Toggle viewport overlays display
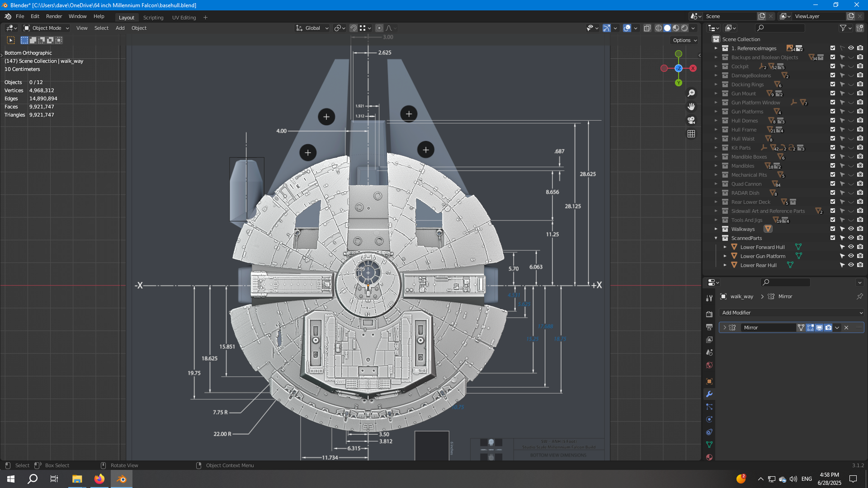 pos(627,28)
